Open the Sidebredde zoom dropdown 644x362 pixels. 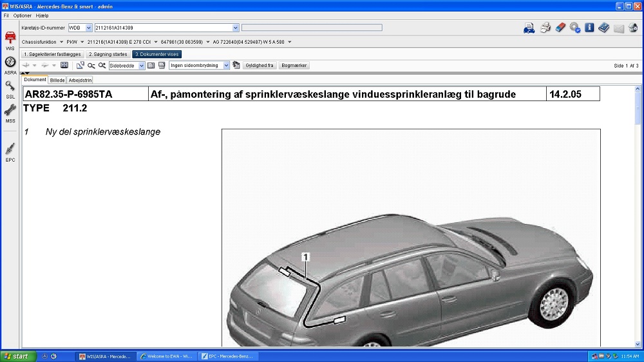[x=141, y=66]
